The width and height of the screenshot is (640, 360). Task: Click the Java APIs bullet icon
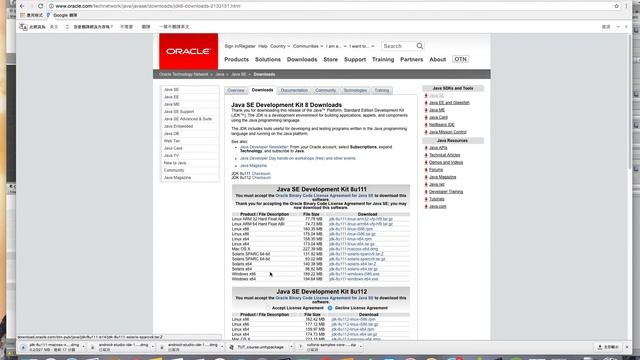click(x=426, y=148)
